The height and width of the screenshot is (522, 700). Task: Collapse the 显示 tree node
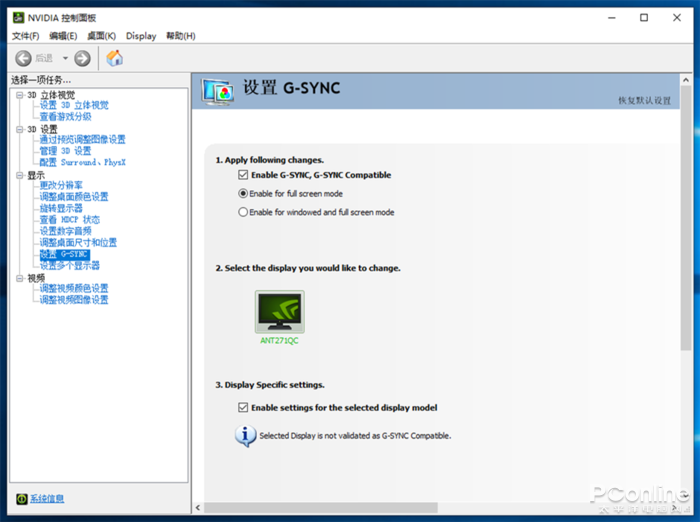coord(20,175)
